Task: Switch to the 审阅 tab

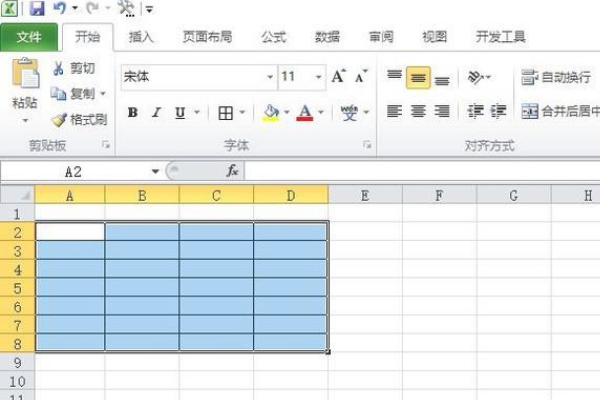Action: coord(381,37)
